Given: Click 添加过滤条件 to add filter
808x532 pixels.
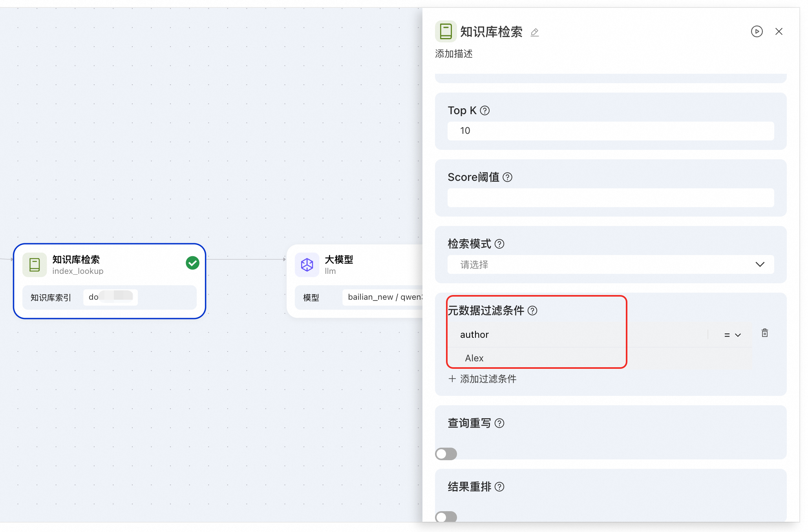Looking at the screenshot, I should tap(483, 379).
